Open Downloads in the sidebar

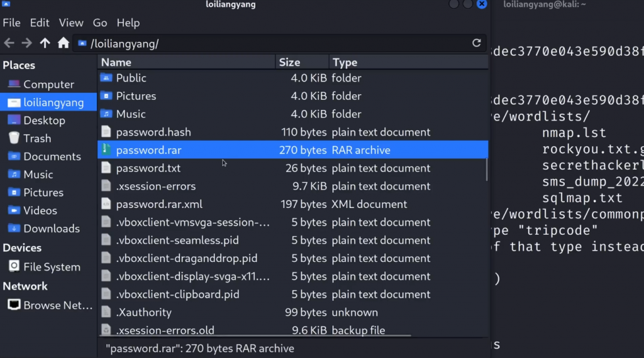[51, 229]
